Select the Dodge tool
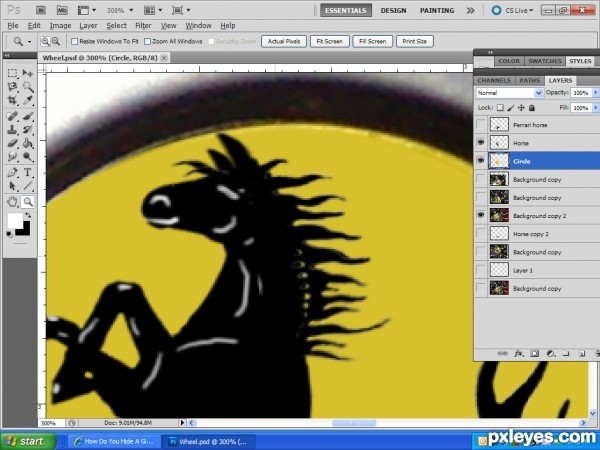The height and width of the screenshot is (450, 600). click(28, 157)
